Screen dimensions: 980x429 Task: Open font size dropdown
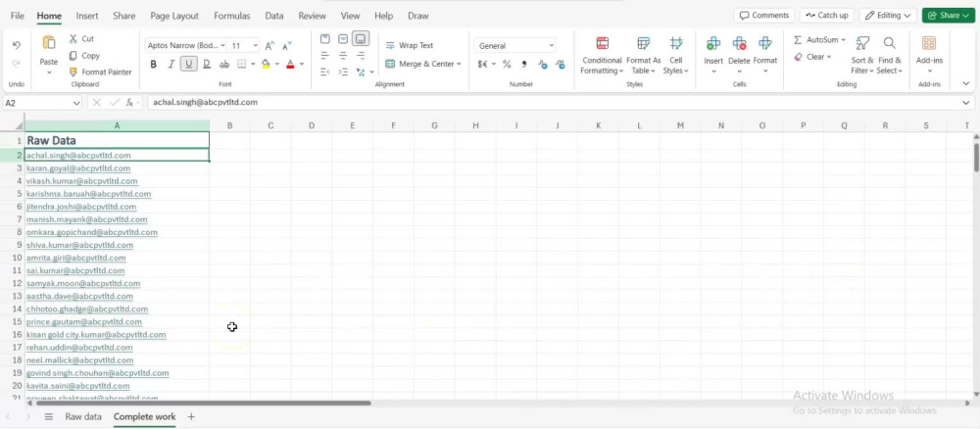pos(255,46)
